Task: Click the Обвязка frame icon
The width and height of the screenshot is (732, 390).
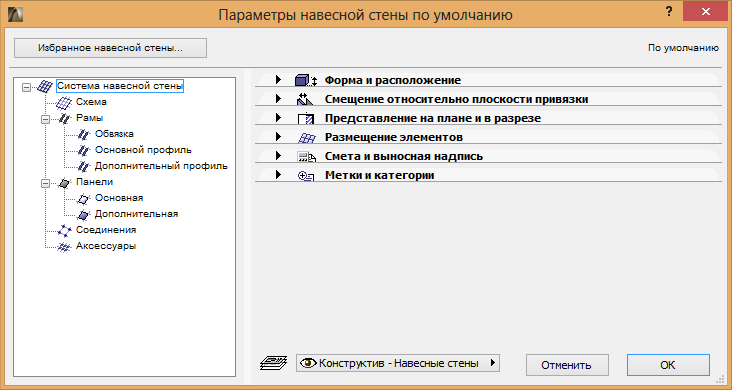Action: [83, 135]
